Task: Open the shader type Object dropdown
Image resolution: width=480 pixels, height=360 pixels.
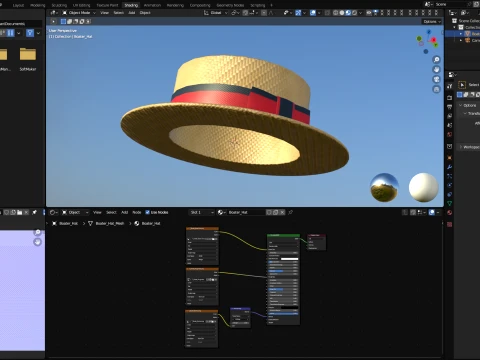Action: pyautogui.click(x=75, y=212)
